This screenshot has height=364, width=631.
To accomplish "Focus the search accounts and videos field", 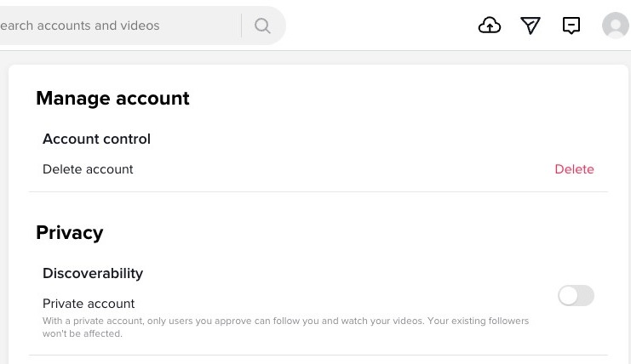I will pos(111,26).
